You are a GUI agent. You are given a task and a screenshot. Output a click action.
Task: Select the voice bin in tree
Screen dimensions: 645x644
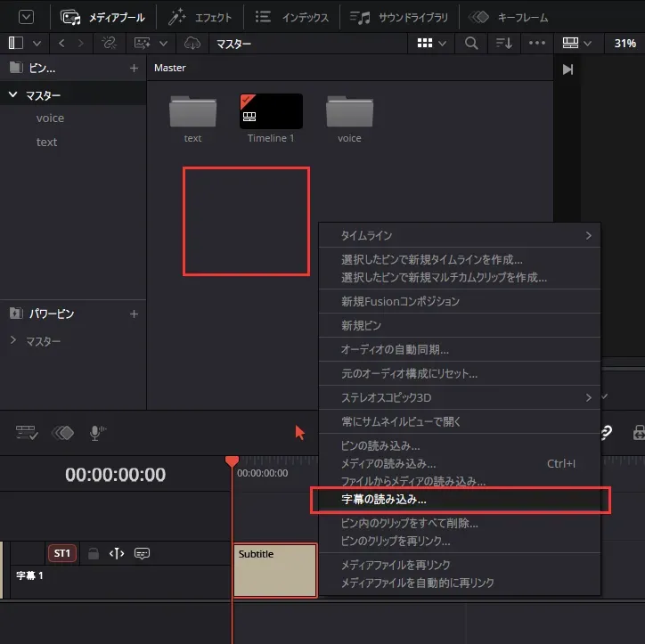click(x=50, y=118)
